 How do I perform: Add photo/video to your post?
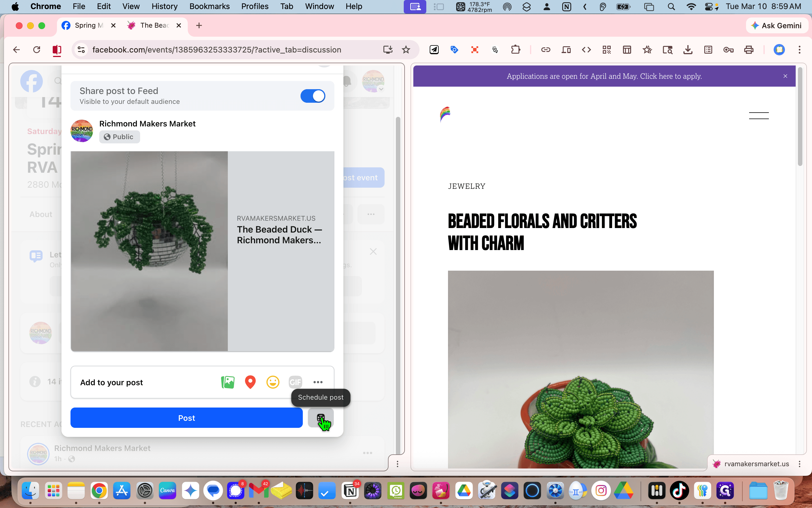click(228, 382)
